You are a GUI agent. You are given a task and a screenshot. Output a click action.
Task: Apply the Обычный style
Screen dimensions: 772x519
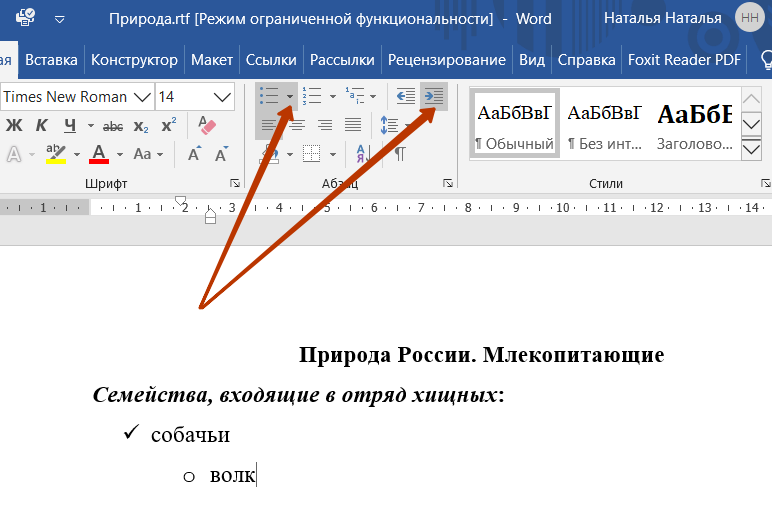pyautogui.click(x=514, y=124)
